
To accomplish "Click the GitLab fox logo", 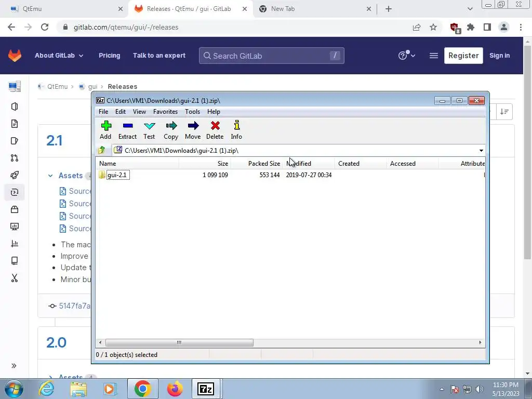I will click(15, 56).
